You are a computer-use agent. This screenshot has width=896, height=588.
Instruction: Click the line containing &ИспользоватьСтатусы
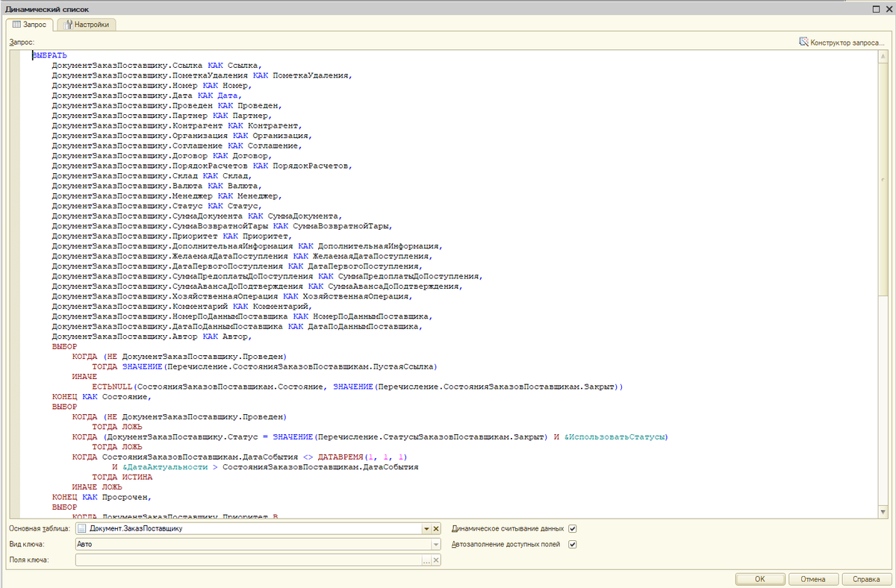pyautogui.click(x=370, y=437)
